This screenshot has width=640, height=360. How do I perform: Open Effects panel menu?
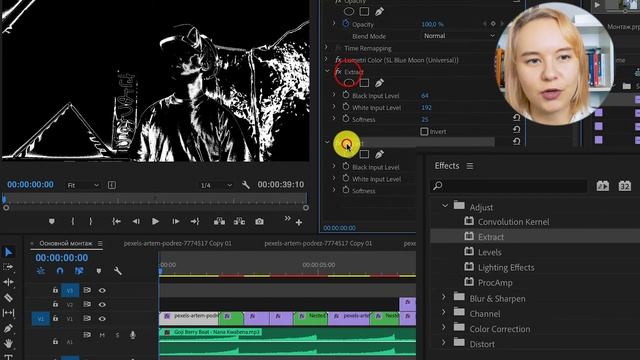point(470,166)
